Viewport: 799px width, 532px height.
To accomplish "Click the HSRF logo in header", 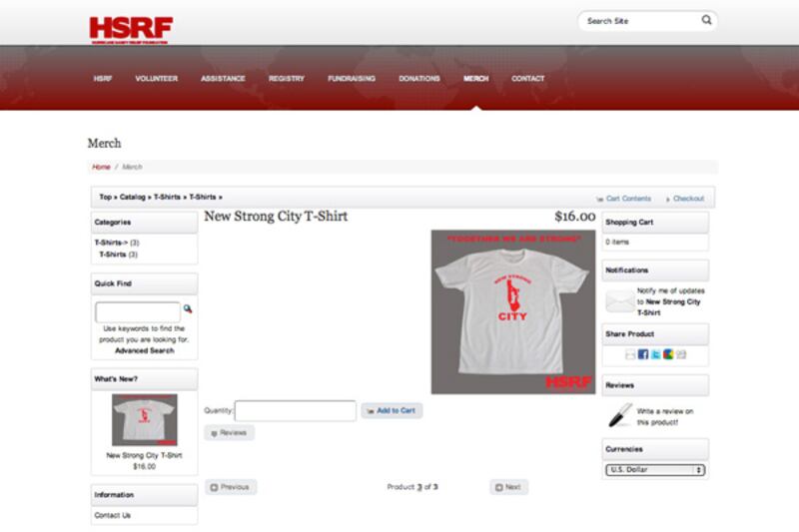I will (130, 28).
